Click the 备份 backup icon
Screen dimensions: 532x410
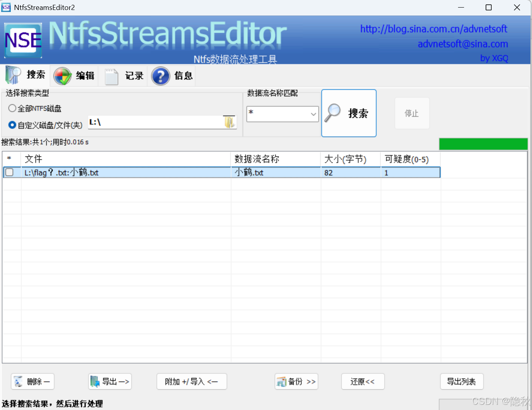click(281, 381)
